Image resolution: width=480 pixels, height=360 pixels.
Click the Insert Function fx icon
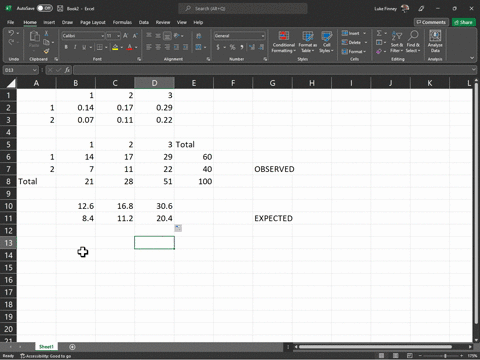67,70
